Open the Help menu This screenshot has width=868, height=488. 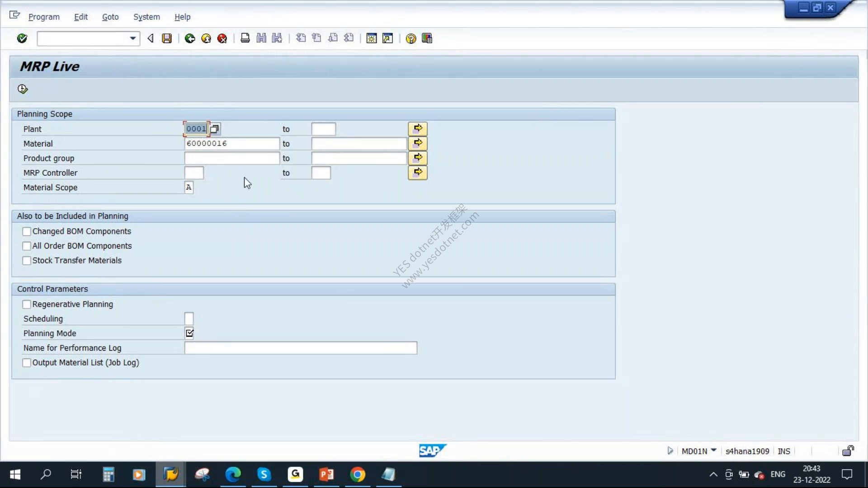coord(183,17)
